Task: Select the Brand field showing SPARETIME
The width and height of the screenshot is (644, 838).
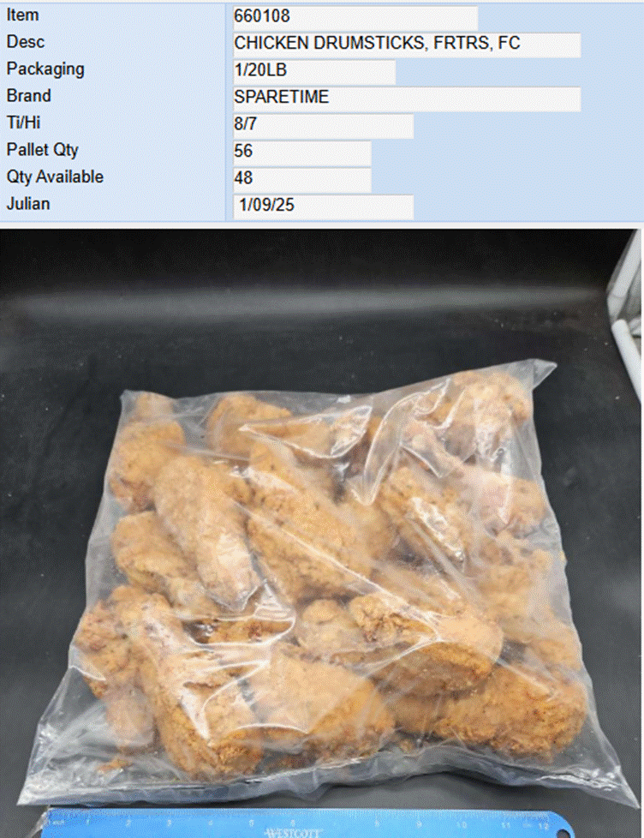Action: (407, 99)
